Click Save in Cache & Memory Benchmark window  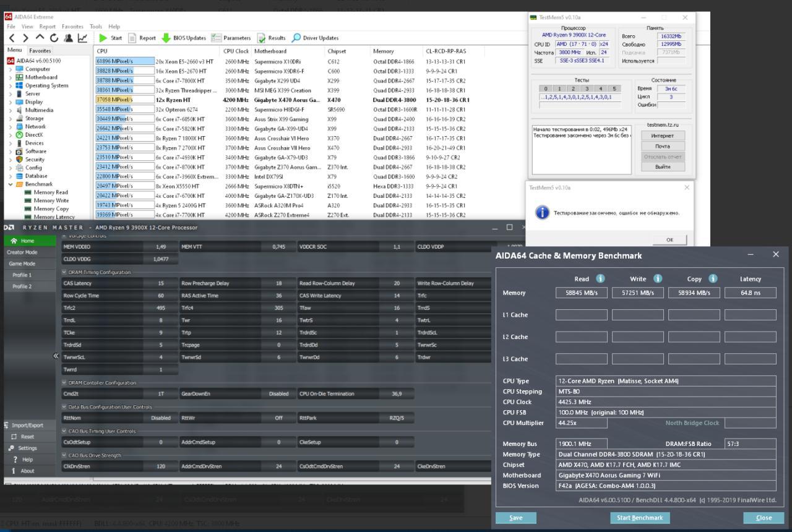(515, 518)
